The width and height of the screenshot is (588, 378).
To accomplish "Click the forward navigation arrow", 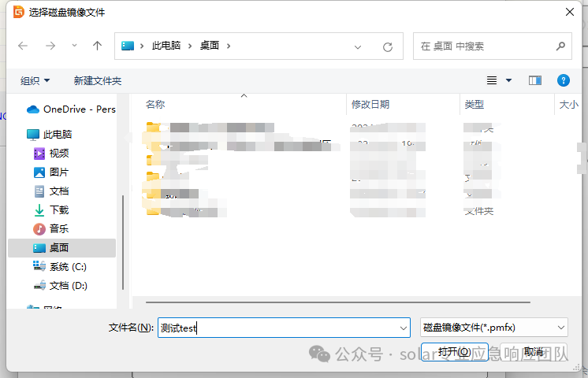I will [50, 46].
